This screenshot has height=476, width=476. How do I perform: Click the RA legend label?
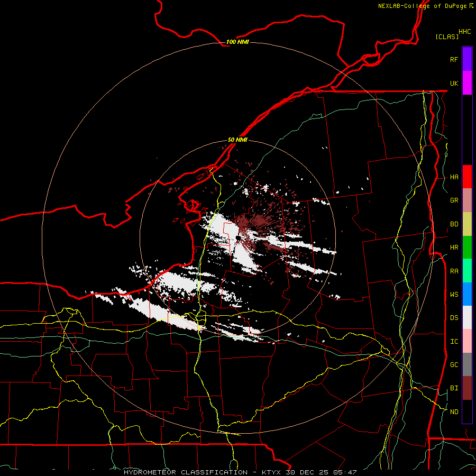(454, 271)
